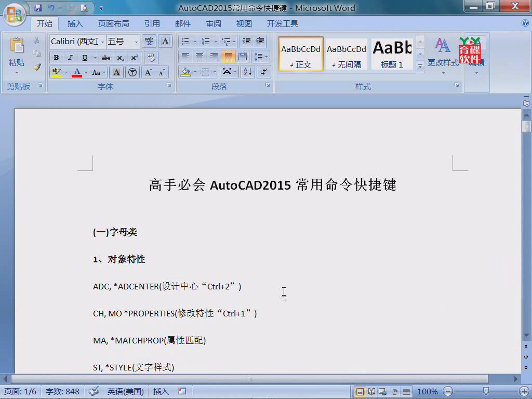Toggle subscript formatting

pos(120,58)
